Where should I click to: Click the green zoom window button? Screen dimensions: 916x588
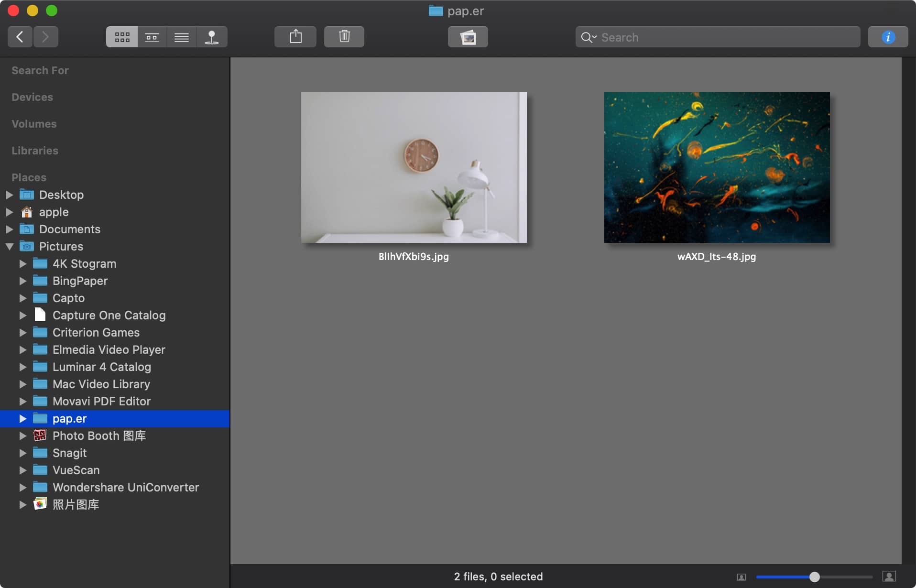coord(52,11)
